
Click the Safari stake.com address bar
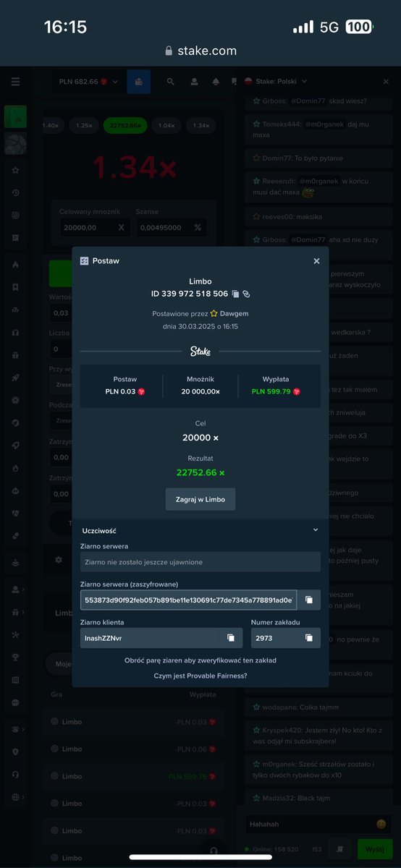[200, 51]
